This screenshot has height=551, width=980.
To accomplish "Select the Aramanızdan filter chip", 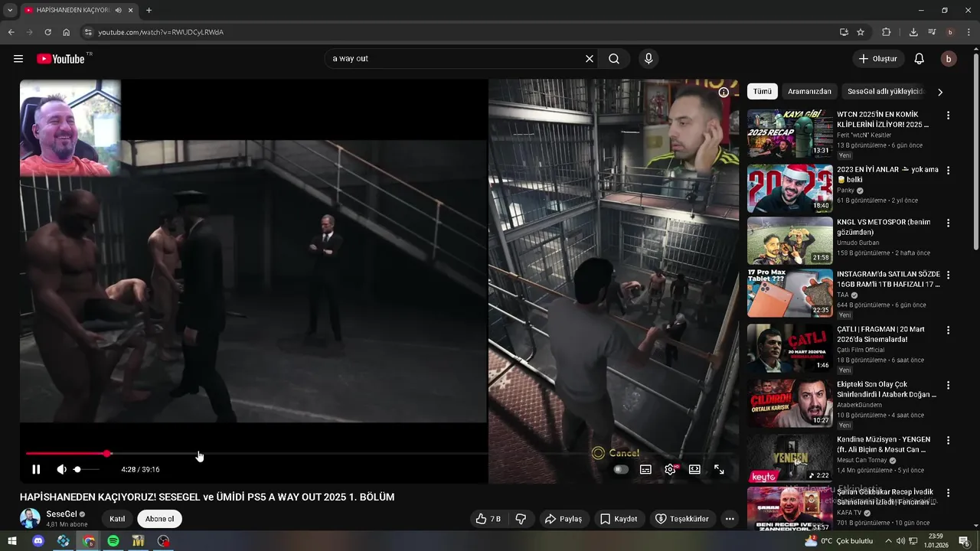I will click(x=809, y=91).
